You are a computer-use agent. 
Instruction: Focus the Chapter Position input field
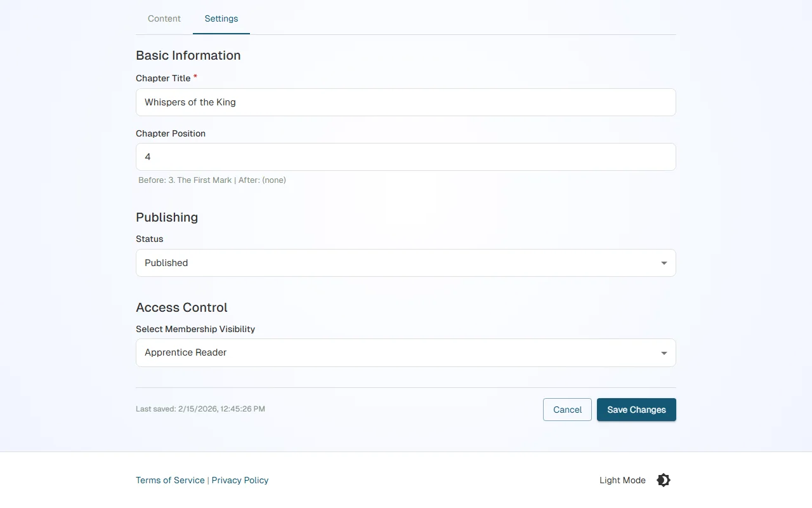pyautogui.click(x=406, y=157)
